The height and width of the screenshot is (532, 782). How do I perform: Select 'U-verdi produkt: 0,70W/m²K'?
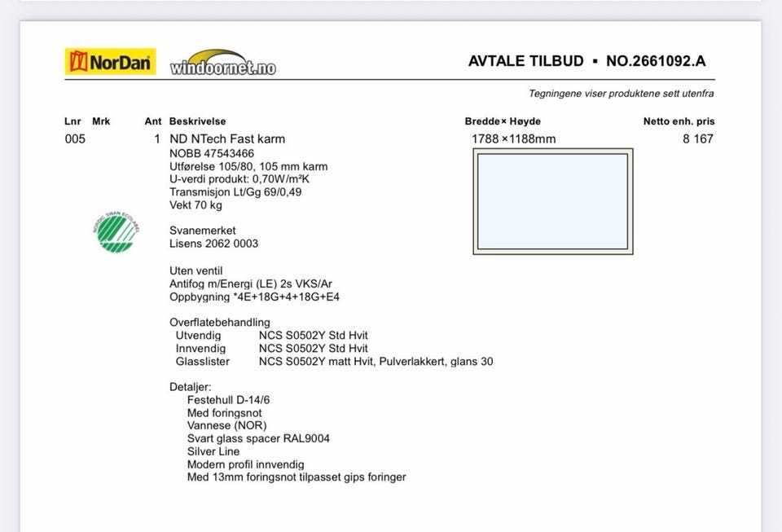[x=239, y=179]
